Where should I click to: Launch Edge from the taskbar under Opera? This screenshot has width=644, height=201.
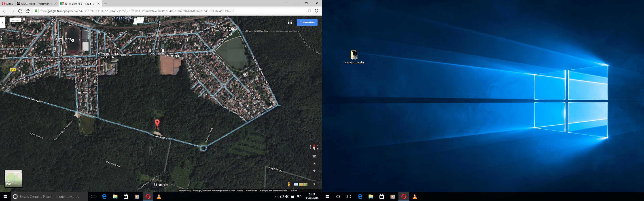pyautogui.click(x=104, y=197)
